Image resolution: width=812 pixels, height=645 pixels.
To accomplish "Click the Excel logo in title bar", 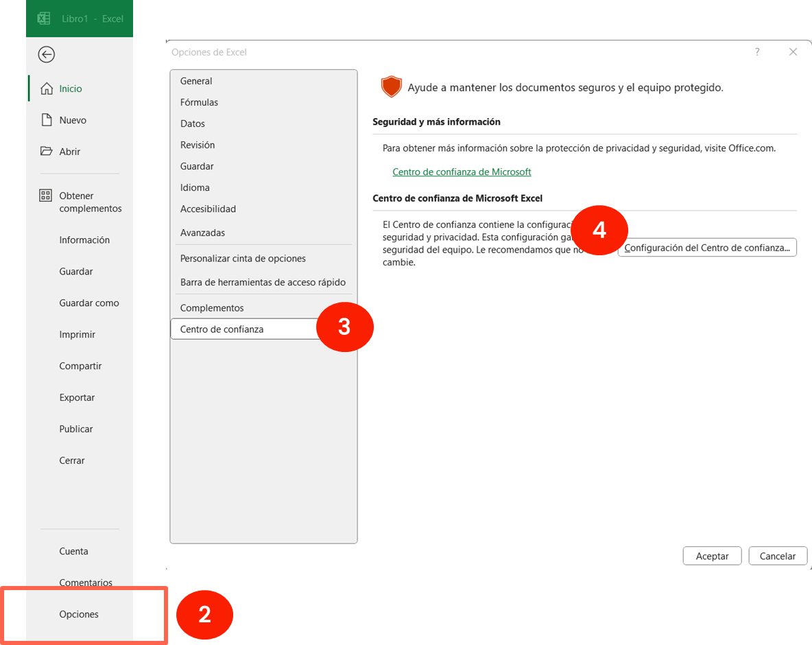I will 44,19.
